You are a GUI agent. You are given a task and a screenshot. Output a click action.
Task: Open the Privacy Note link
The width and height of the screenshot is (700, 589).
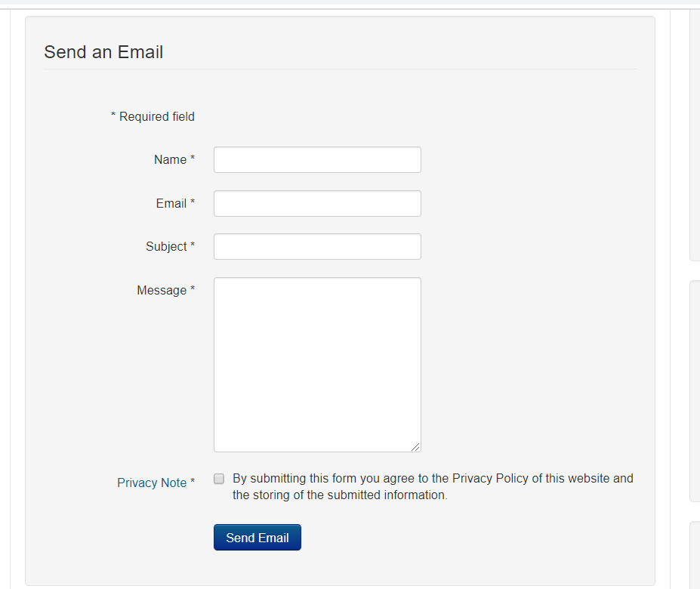152,483
